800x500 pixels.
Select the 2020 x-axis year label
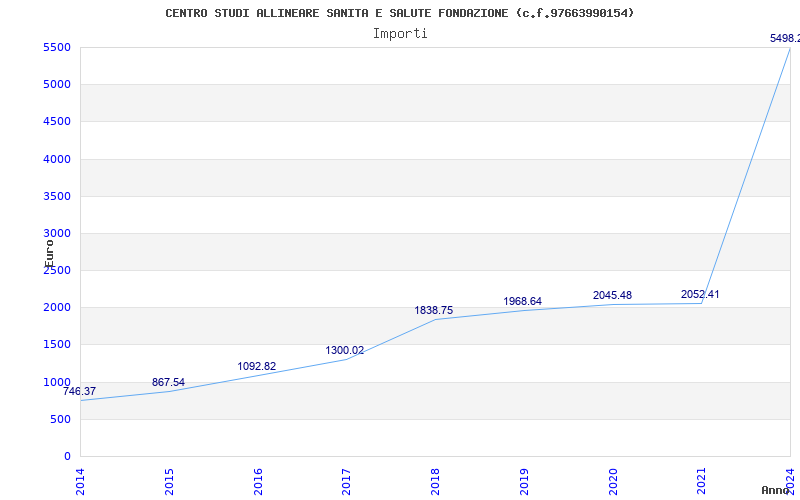pos(613,482)
